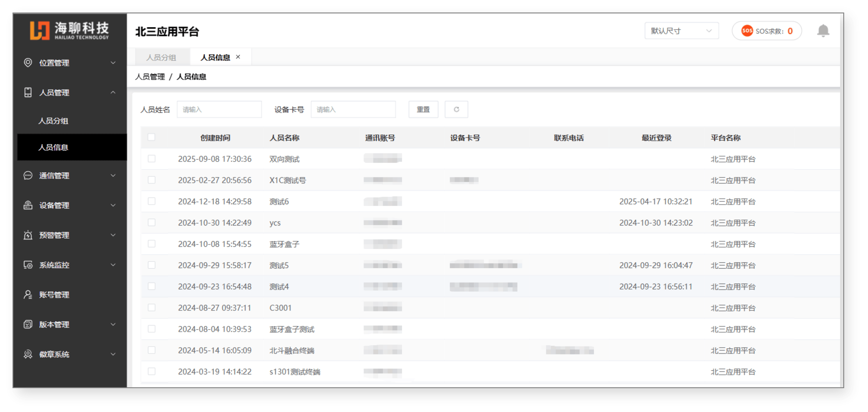This screenshot has height=412, width=868.
Task: Focus the 设备卡号 search input field
Action: [x=353, y=109]
